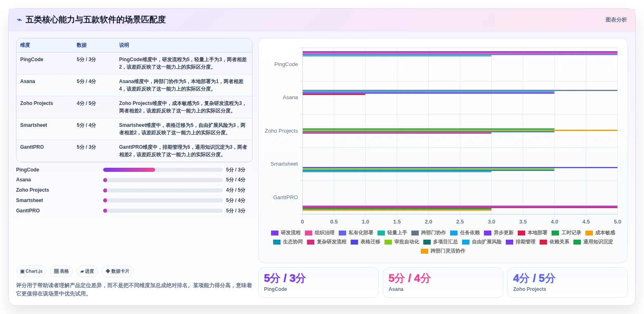
Task: Click the GanttPRO axis label in chart
Action: pos(285,197)
